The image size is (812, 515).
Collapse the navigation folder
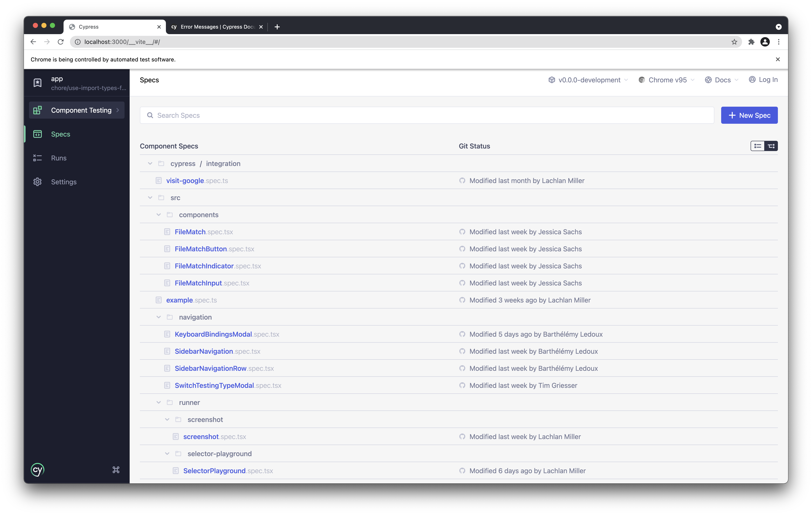[158, 317]
